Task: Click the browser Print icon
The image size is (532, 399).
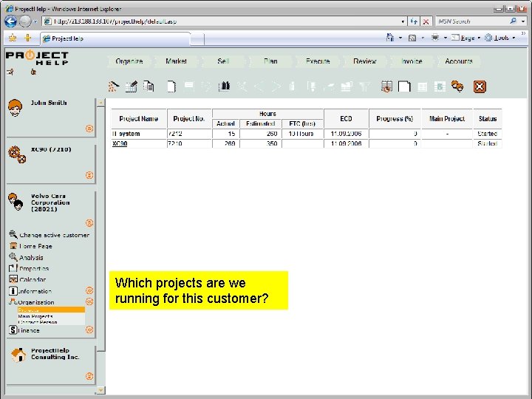Action: (435, 38)
